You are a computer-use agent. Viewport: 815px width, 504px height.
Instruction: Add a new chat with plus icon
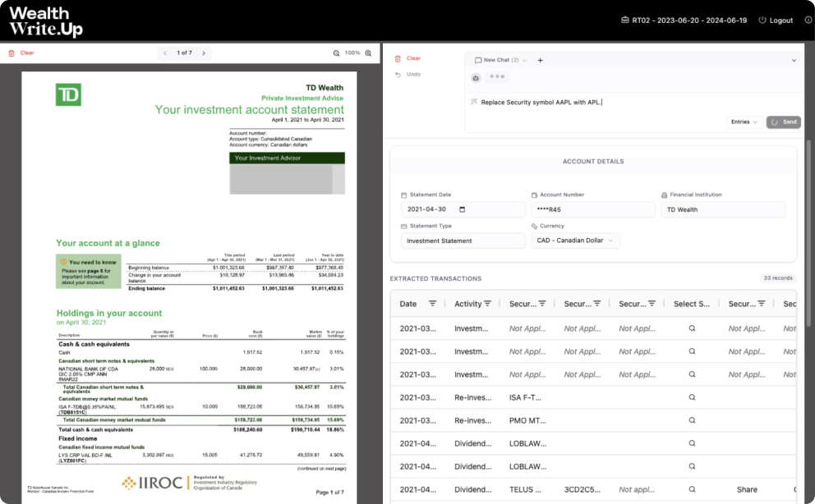pos(540,60)
